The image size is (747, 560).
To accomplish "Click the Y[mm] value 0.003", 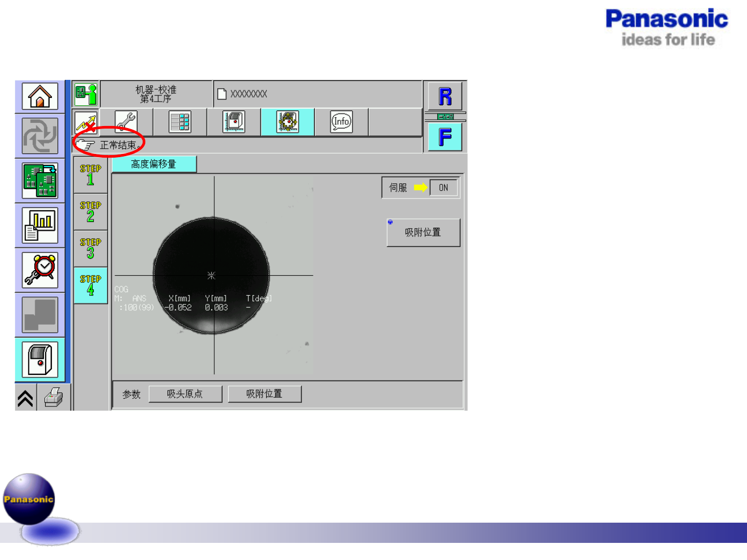I will coord(216,307).
